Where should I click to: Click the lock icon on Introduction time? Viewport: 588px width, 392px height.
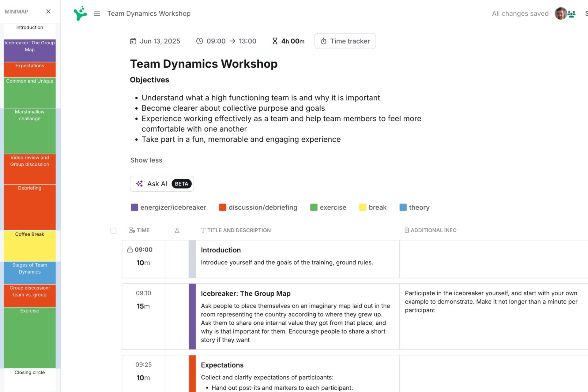(130, 250)
